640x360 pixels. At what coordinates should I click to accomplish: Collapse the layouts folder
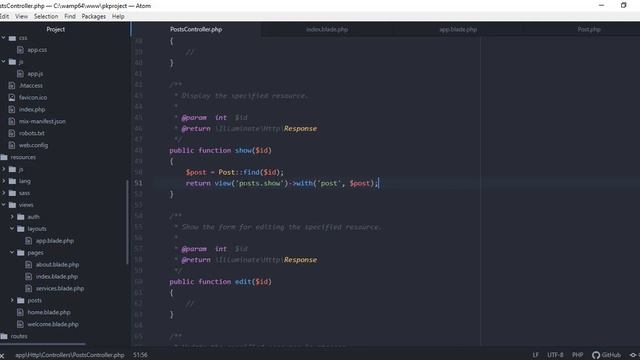click(12, 229)
